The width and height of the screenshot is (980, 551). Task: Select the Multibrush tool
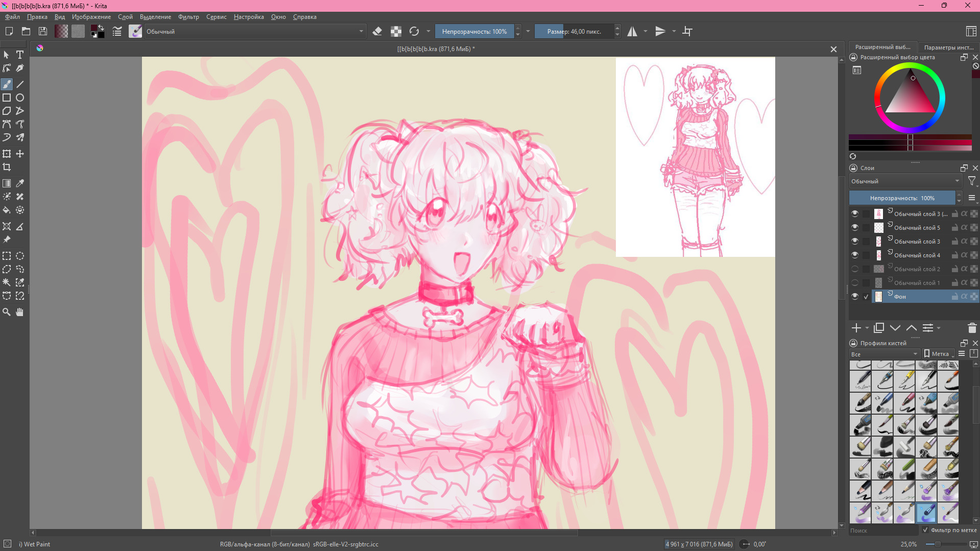coord(20,137)
